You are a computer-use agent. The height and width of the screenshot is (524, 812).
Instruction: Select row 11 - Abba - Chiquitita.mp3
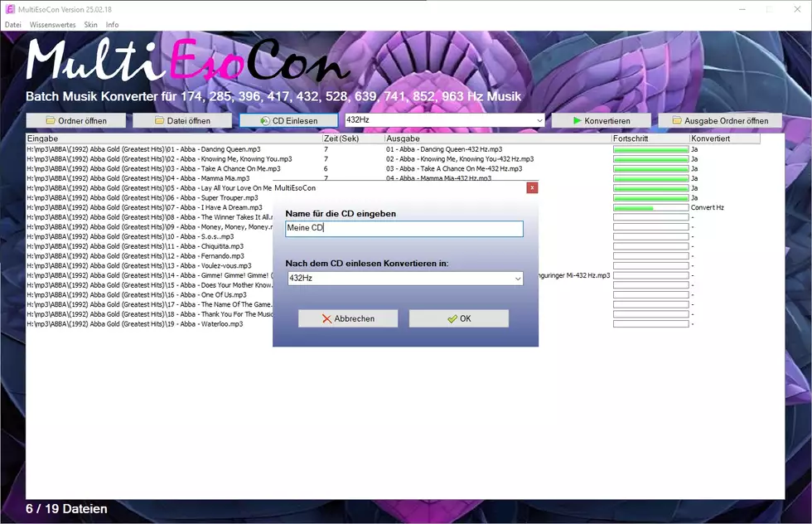pos(134,246)
